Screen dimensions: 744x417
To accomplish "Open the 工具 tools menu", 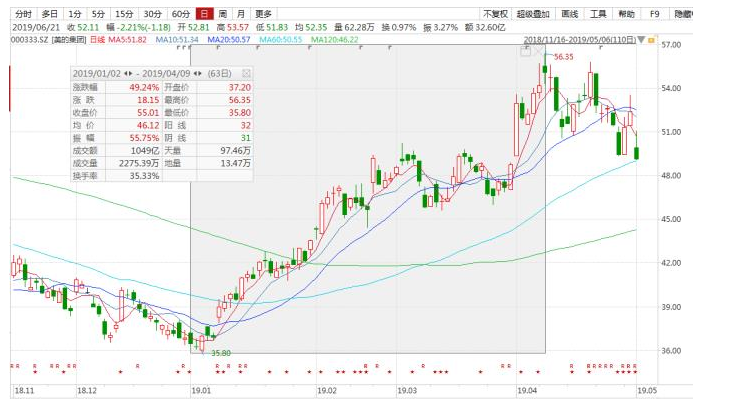I will tap(598, 15).
